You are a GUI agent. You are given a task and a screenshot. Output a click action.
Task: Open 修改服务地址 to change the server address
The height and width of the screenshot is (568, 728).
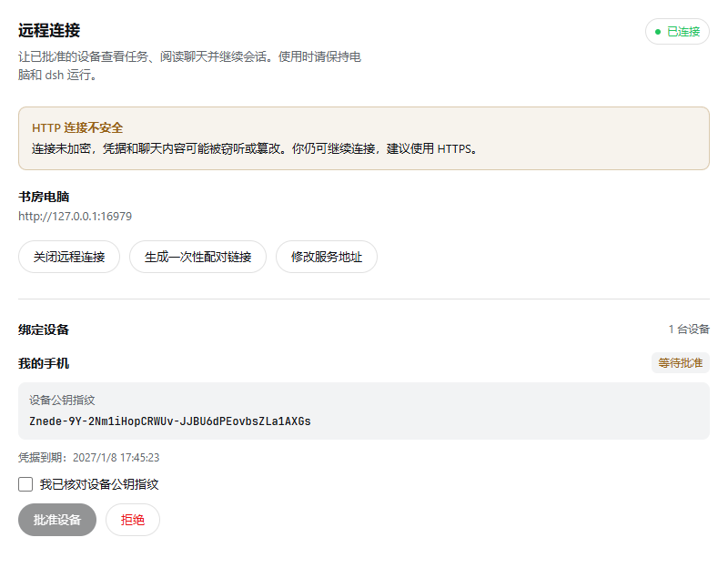(x=327, y=257)
